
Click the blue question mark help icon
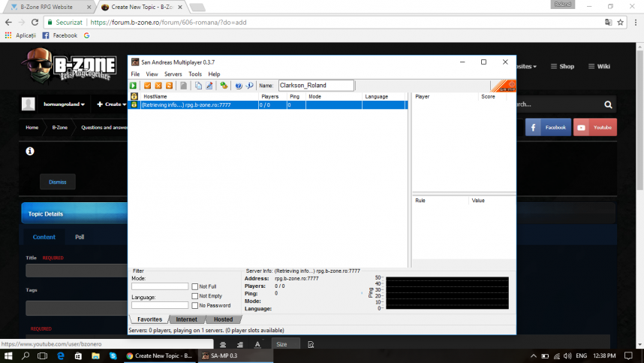tap(238, 86)
